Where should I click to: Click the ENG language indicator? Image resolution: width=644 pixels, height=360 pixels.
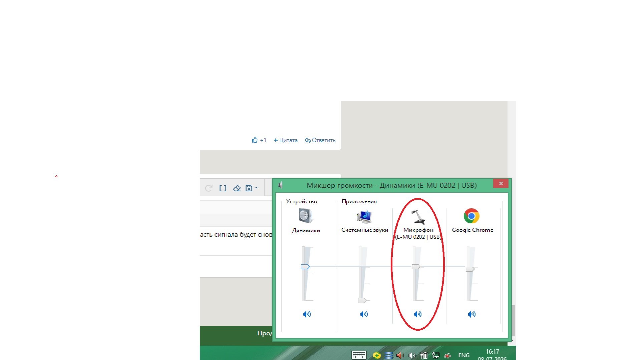pos(464,355)
